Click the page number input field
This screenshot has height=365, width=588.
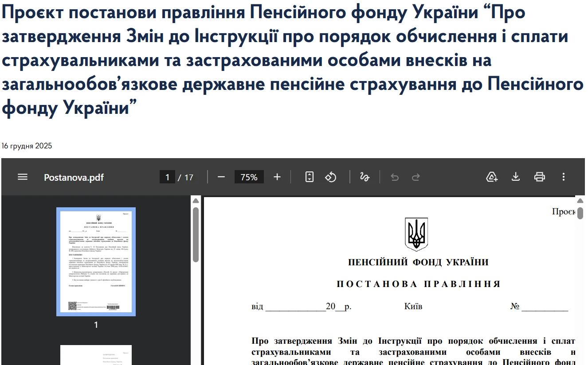(167, 176)
